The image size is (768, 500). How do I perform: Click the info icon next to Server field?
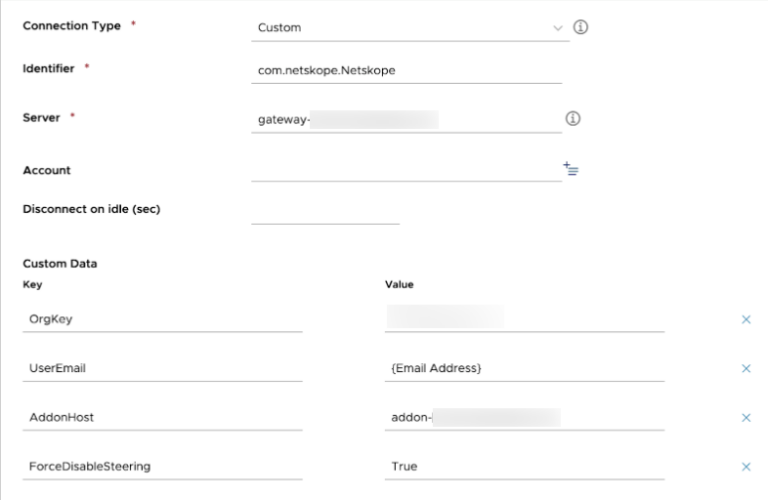(x=573, y=118)
